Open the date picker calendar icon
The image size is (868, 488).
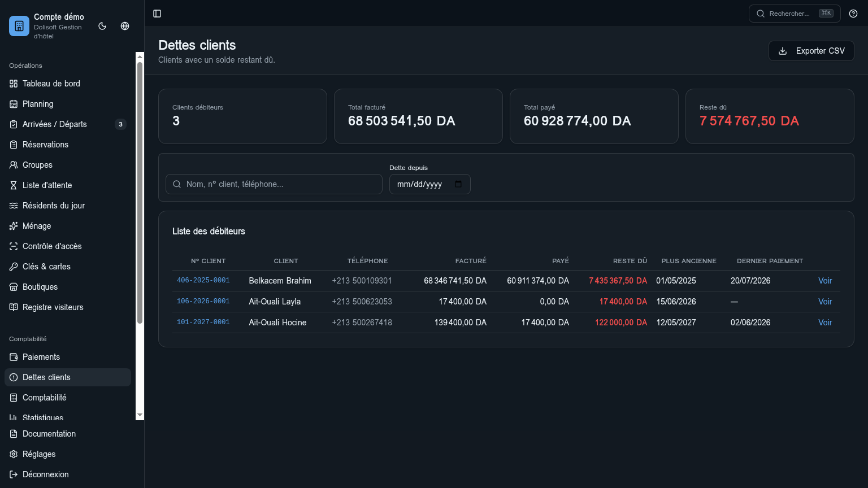458,184
